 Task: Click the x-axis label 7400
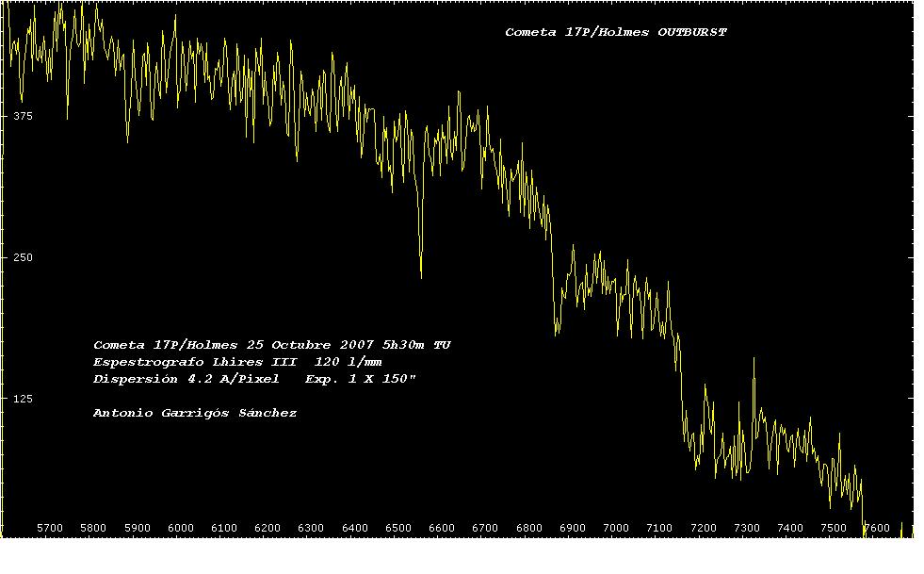click(790, 528)
